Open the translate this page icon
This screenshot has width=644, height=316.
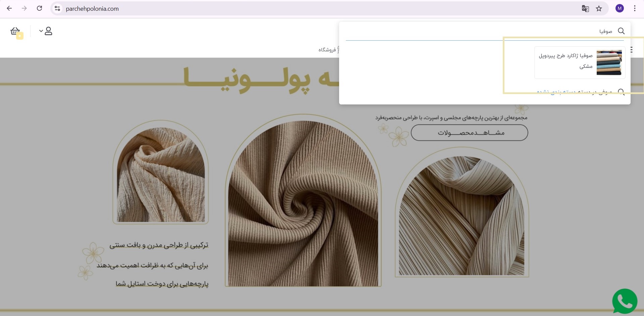(585, 9)
